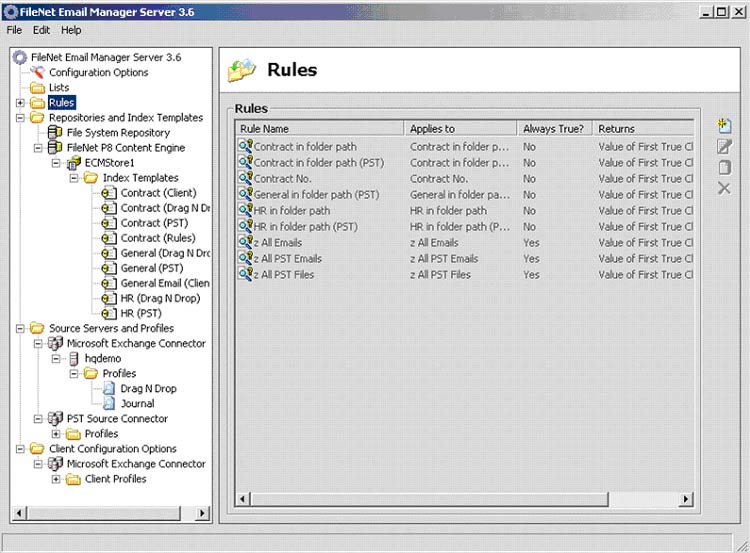Click the Drag N Drop profile icon
This screenshot has width=750, height=553.
(109, 388)
